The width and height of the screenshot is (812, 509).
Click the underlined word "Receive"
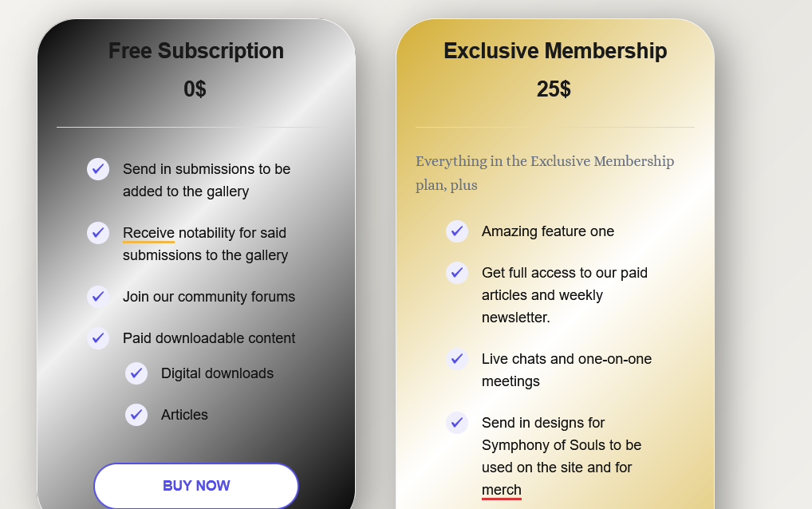[148, 233]
